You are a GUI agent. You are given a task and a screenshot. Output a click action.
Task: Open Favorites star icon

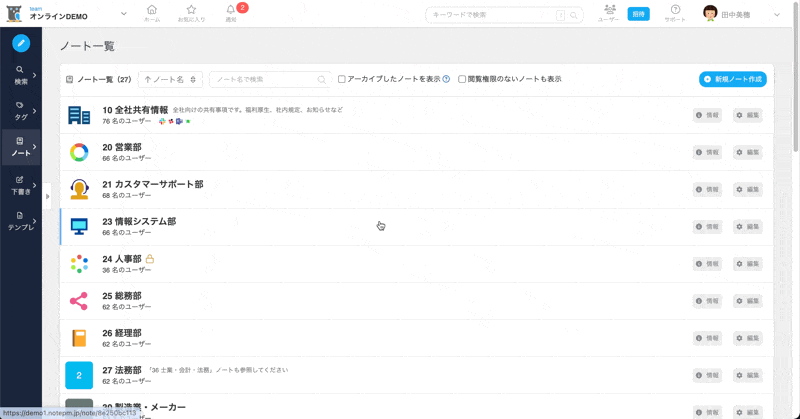click(191, 11)
